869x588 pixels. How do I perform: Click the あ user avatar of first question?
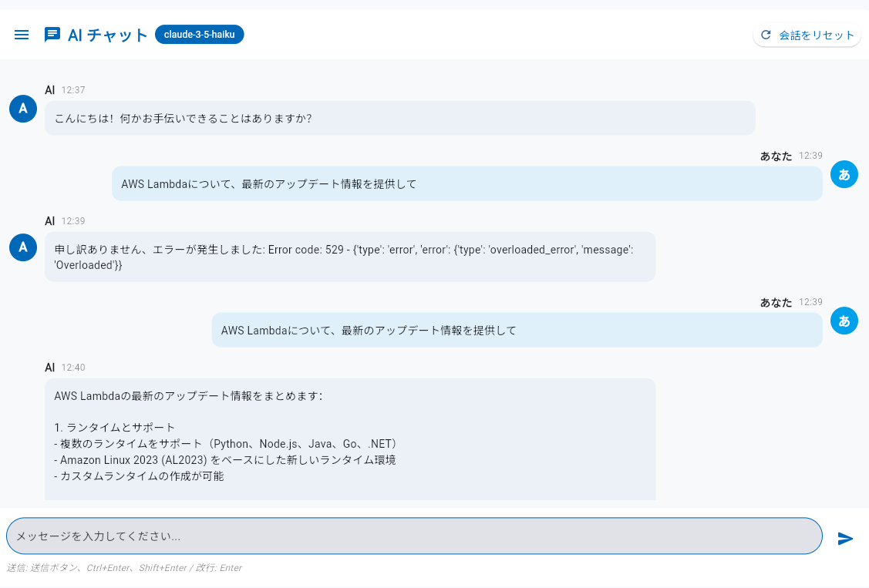(x=844, y=174)
